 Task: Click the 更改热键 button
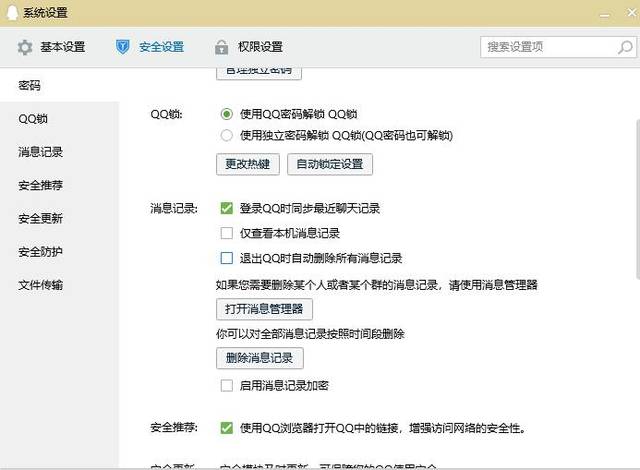coord(248,164)
